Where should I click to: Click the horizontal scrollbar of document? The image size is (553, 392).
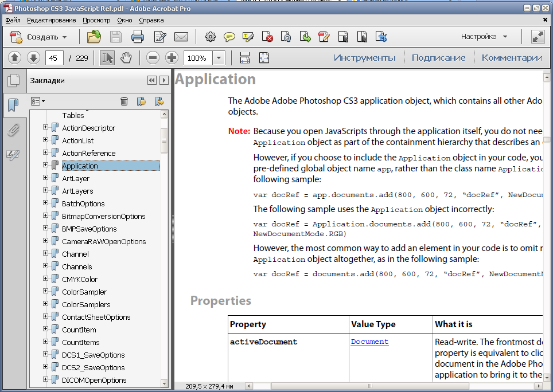(x=369, y=386)
